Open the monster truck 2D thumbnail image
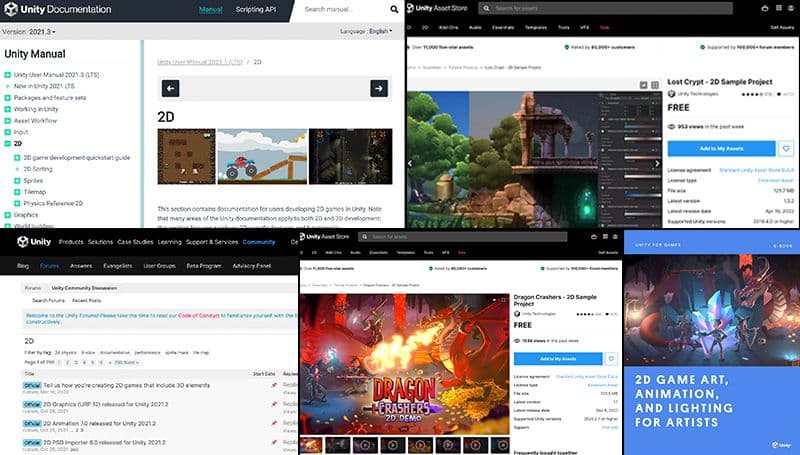 tap(260, 156)
